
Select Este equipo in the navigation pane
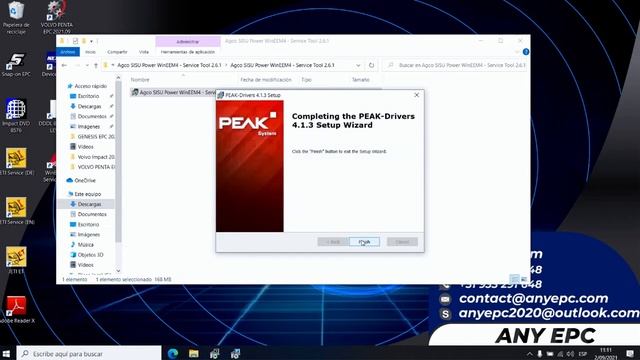(x=84, y=194)
